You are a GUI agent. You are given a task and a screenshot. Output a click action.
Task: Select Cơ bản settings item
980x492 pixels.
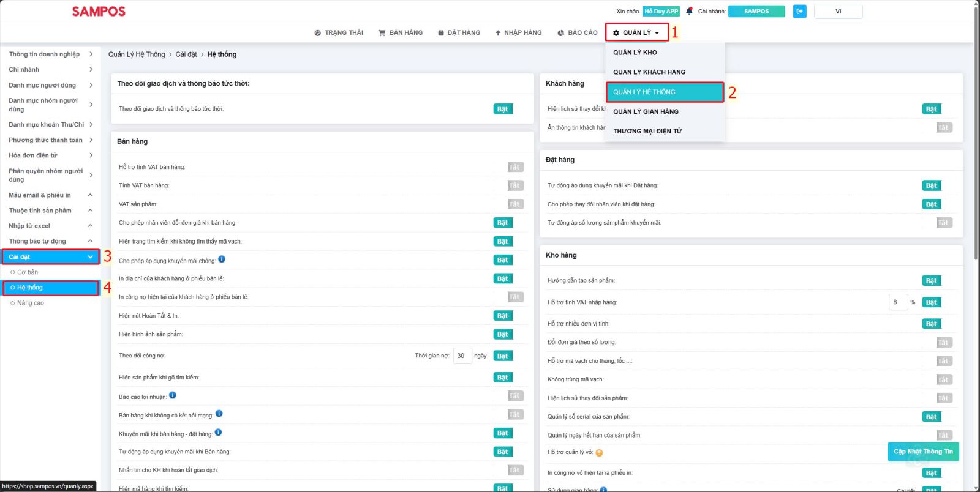[x=28, y=272]
